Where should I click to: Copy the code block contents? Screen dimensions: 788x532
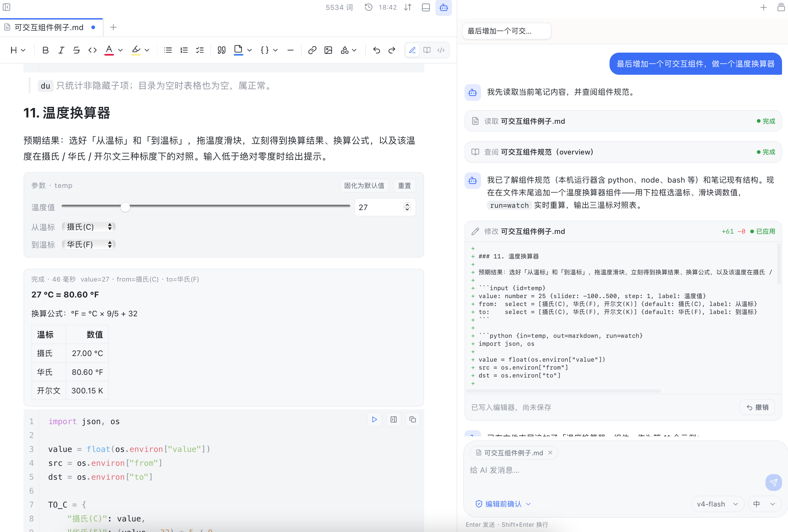[x=412, y=420]
